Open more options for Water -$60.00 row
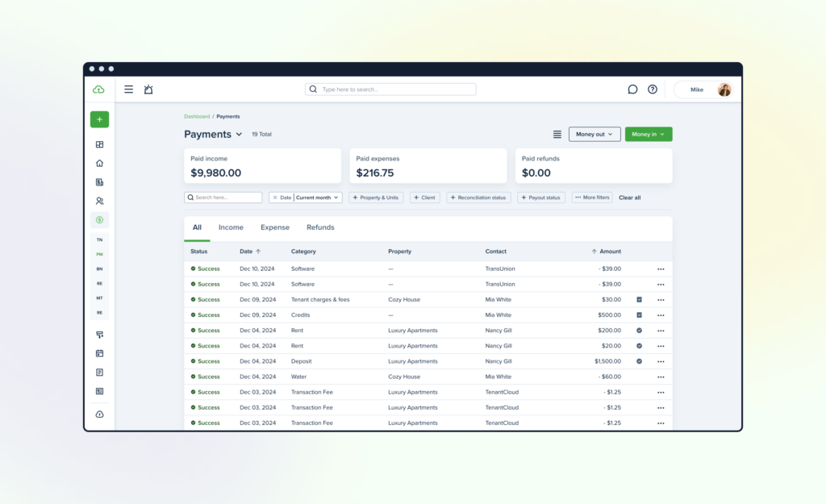 661,377
